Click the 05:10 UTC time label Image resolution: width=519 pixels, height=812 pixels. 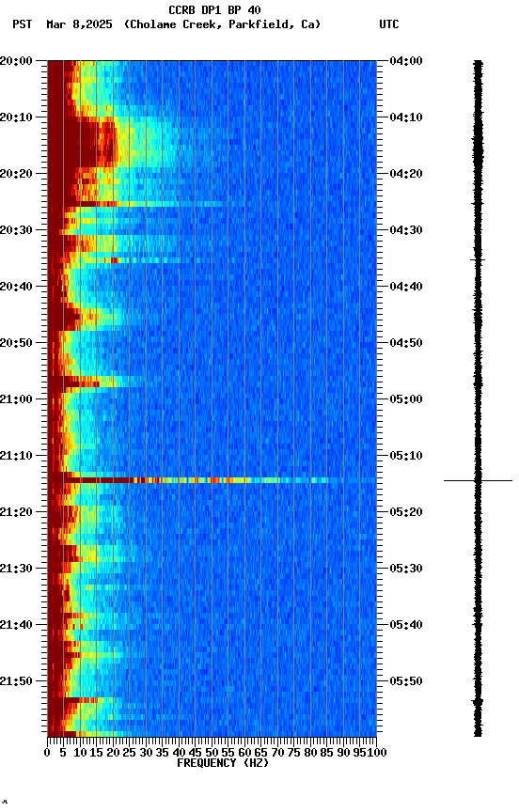406,456
